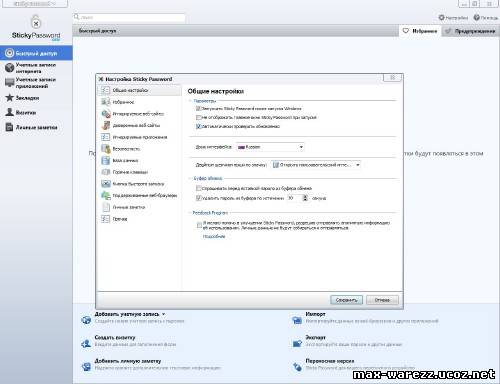Adjust the clipboard timeout seconds spinner arrows
Image resolution: width=500 pixels, height=384 pixels.
click(305, 198)
